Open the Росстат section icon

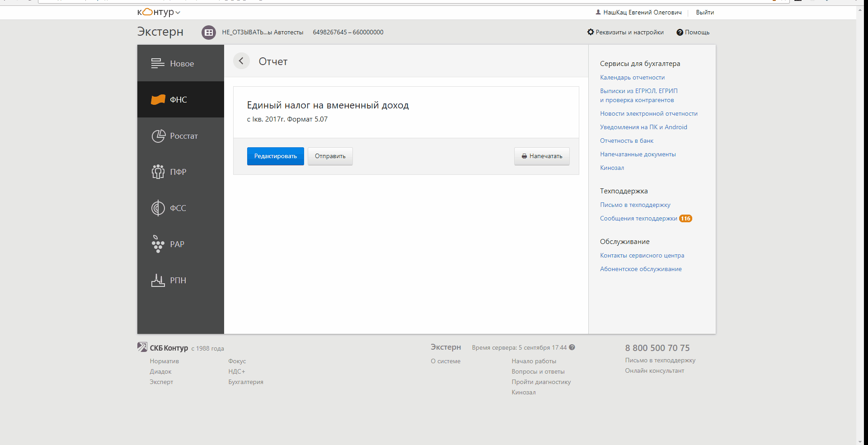pos(158,136)
